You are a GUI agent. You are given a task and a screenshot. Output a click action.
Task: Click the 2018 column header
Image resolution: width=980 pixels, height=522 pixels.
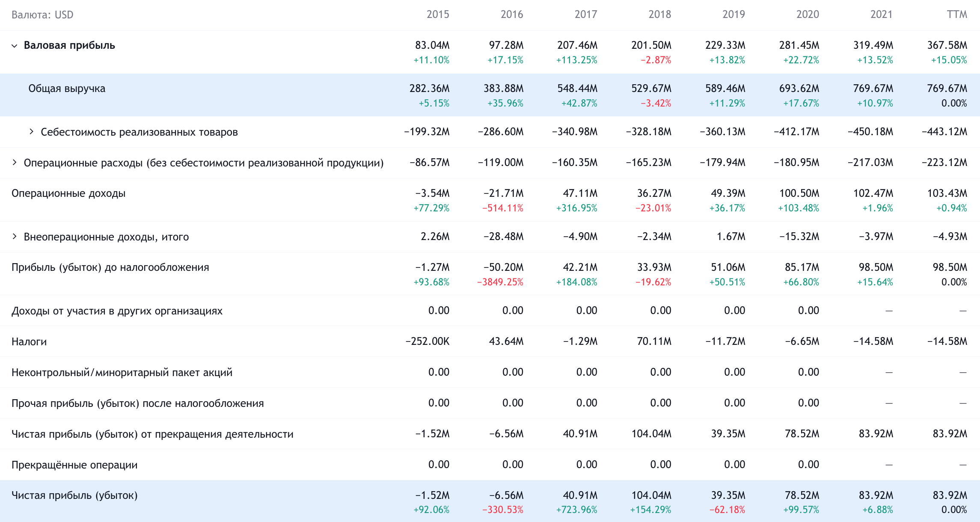(660, 15)
